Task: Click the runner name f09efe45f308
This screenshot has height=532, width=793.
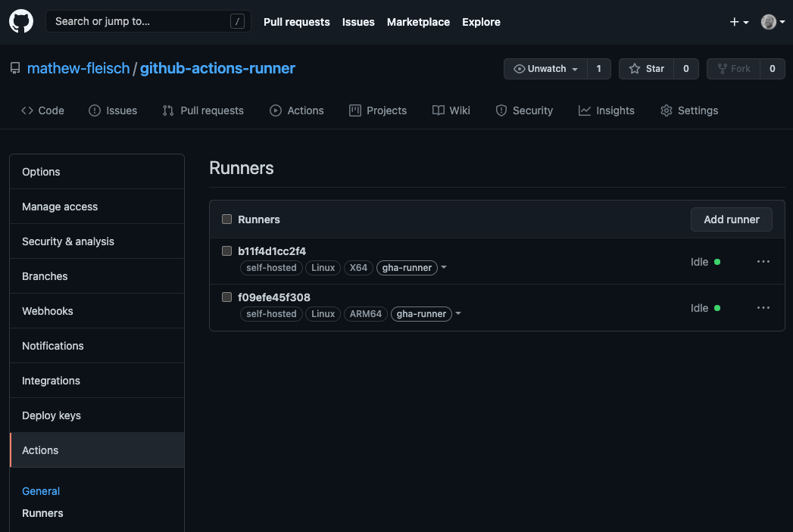Action: 274,297
